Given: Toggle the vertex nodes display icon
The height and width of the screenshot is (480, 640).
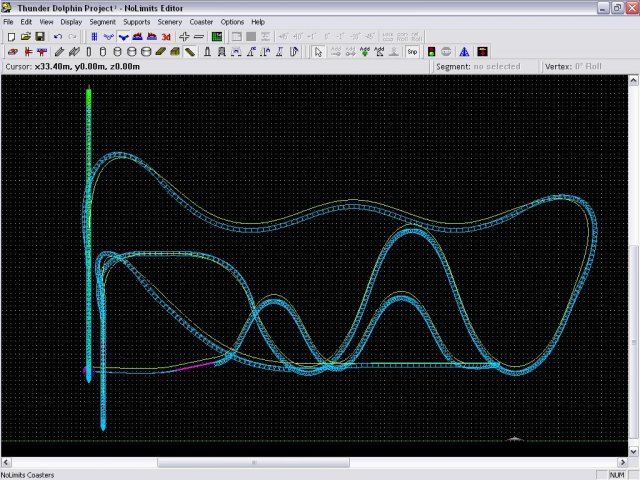Looking at the screenshot, I should pos(109,37).
